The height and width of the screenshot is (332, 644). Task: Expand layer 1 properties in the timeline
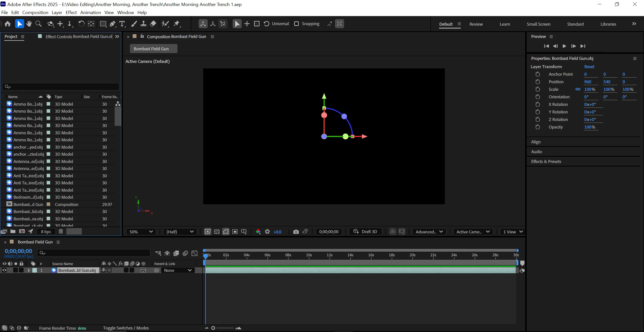point(28,270)
